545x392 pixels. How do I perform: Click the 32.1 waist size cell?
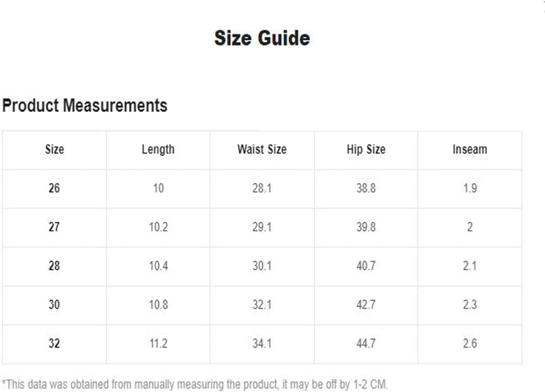[262, 305]
